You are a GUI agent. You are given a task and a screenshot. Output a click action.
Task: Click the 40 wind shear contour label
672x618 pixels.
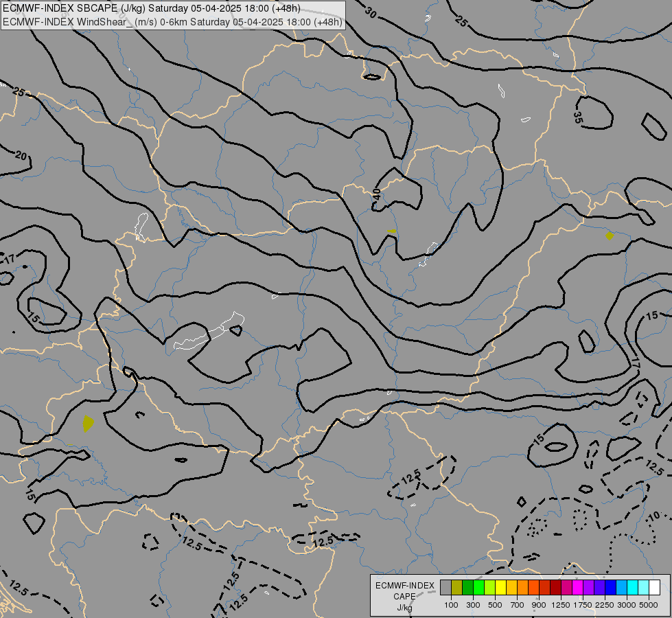[377, 194]
